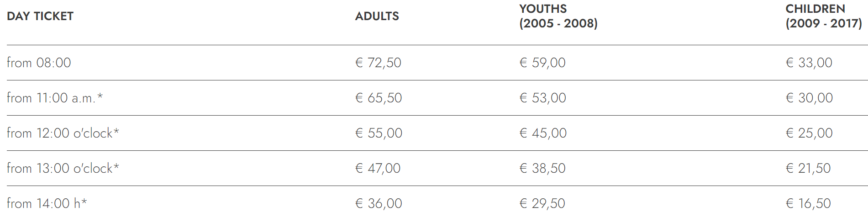Screen dimensions: 868x218
Task: Click the adult price € 65,50
Action: 379,98
